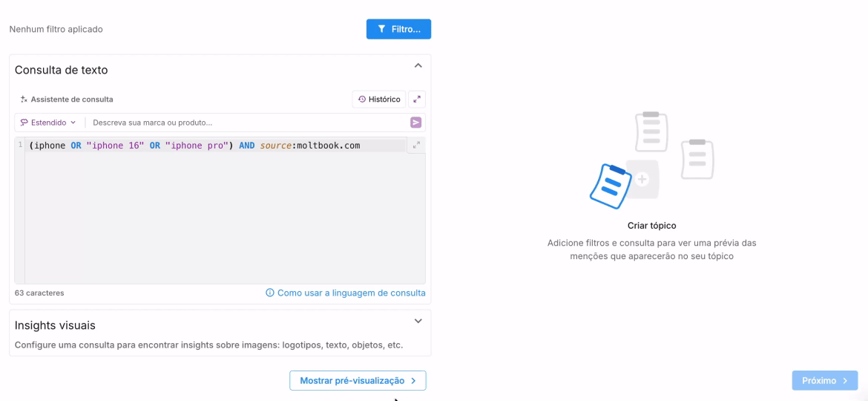Click the Nenhum filtro aplicado text
This screenshot has width=868, height=401.
tap(56, 29)
